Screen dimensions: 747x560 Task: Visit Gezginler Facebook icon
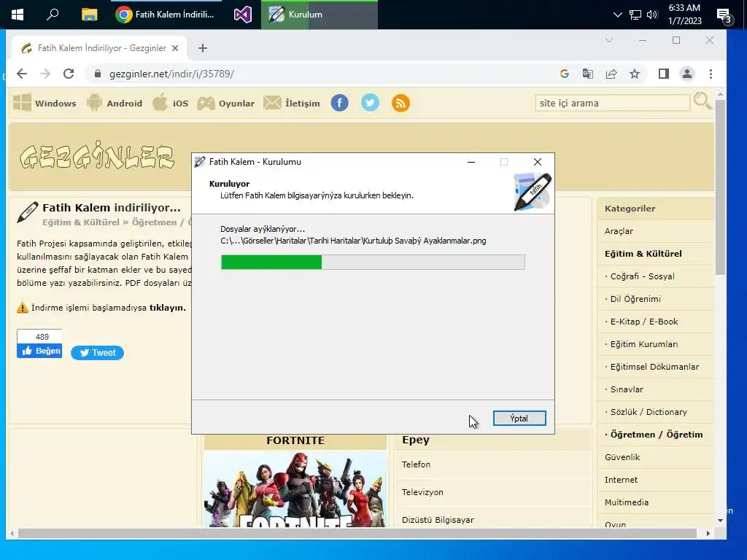[x=340, y=103]
